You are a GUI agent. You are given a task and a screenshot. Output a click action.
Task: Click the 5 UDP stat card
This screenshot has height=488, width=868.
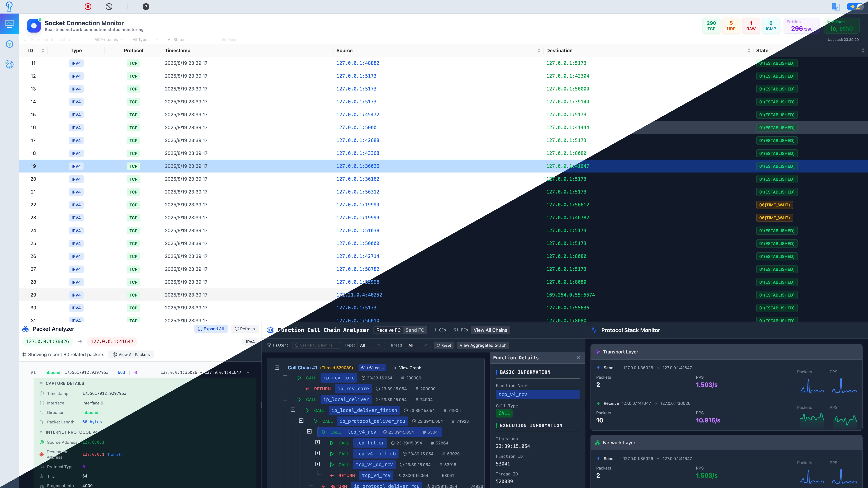(731, 26)
